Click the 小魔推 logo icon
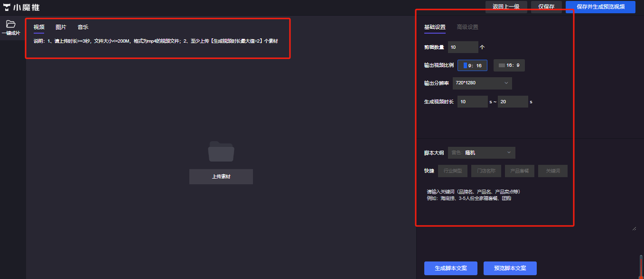 pos(7,7)
